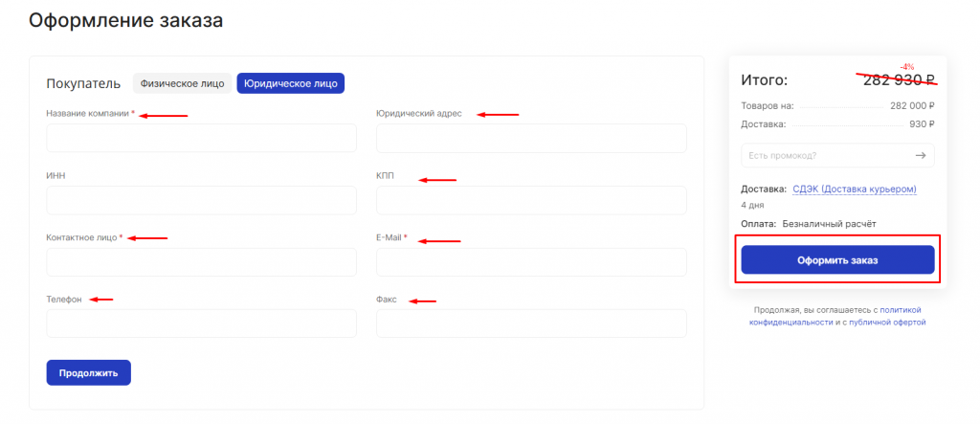Click the promo code input field
Image resolution: width=980 pixels, height=424 pixels.
[823, 155]
